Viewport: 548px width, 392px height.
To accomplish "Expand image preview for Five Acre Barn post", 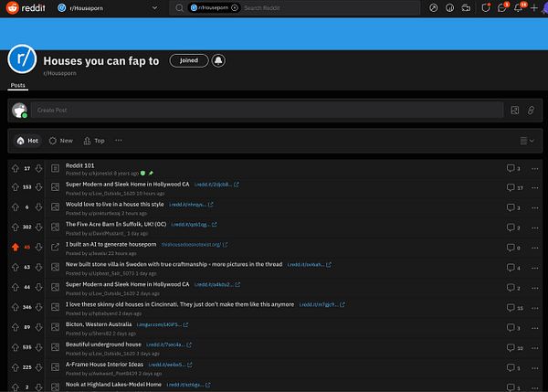I will 55,227.
